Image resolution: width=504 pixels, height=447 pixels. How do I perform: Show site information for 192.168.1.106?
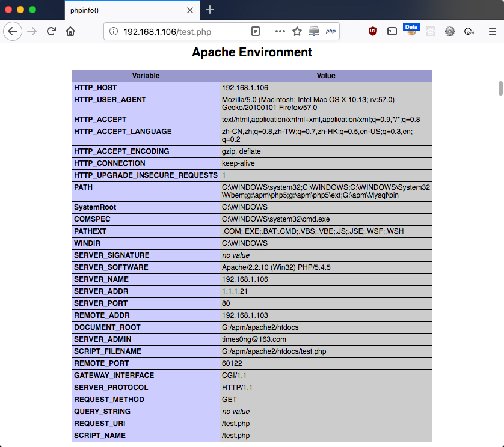tap(113, 31)
